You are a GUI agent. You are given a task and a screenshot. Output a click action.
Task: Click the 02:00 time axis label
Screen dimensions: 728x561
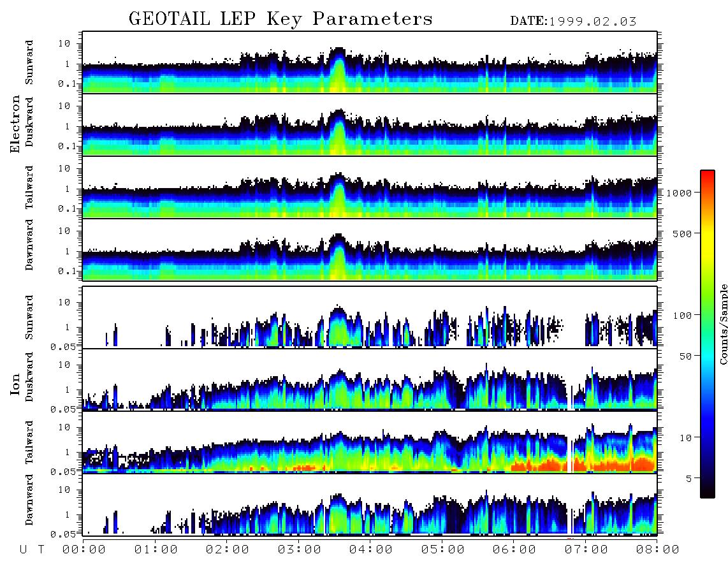click(228, 550)
